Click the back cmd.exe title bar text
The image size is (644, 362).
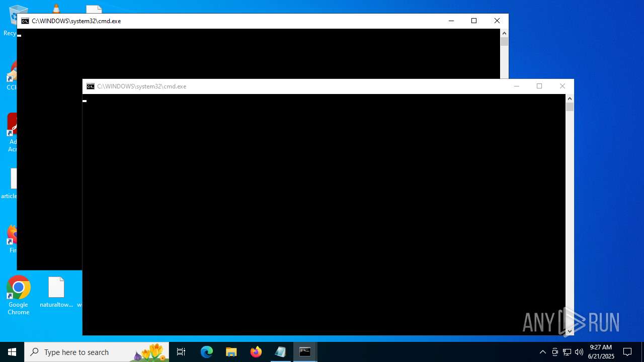76,21
